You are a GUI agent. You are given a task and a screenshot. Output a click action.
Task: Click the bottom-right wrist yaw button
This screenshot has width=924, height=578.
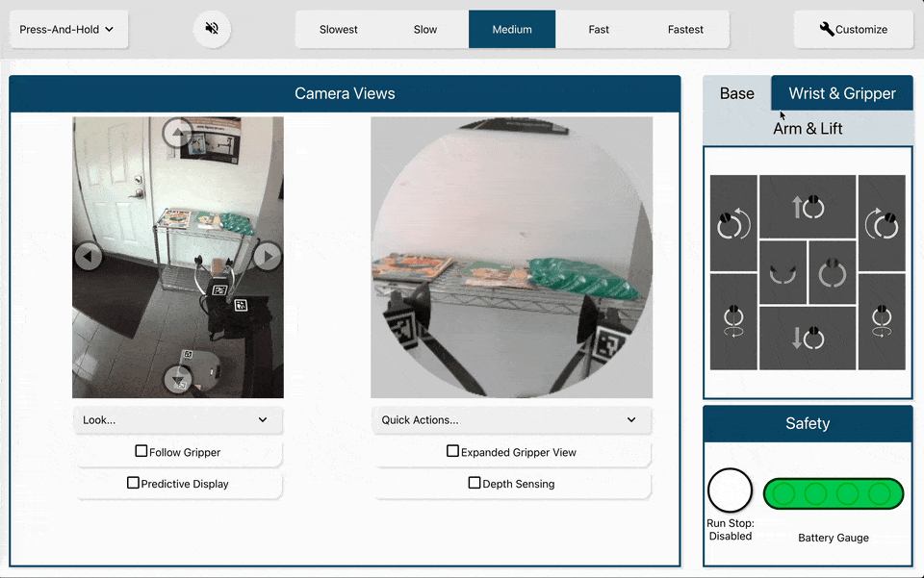[882, 321]
